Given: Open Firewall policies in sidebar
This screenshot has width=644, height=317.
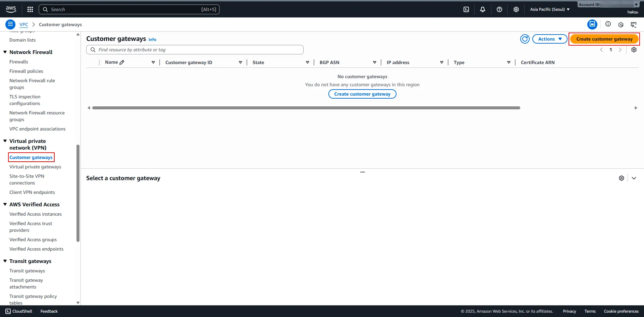Looking at the screenshot, I should click(26, 71).
